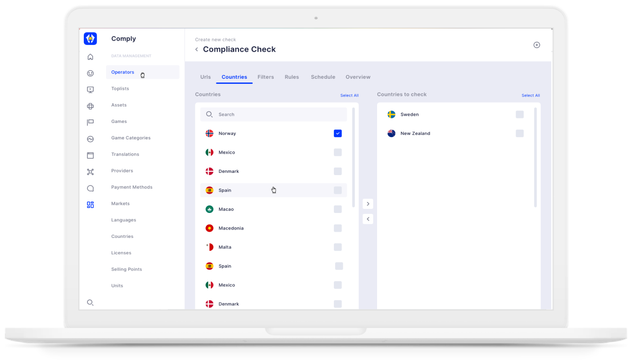Click the circled plus icon in header
Image resolution: width=632 pixels, height=364 pixels.
click(x=537, y=45)
